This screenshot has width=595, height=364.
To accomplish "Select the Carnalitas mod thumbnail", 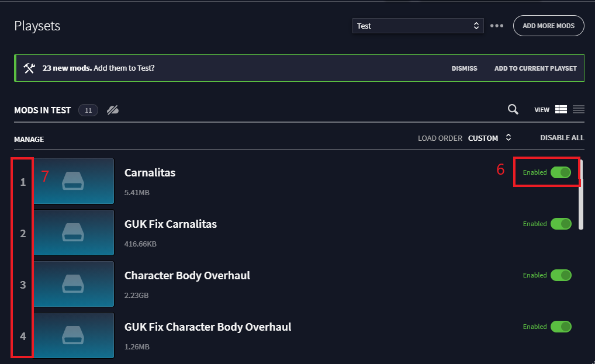I will coord(74,181).
